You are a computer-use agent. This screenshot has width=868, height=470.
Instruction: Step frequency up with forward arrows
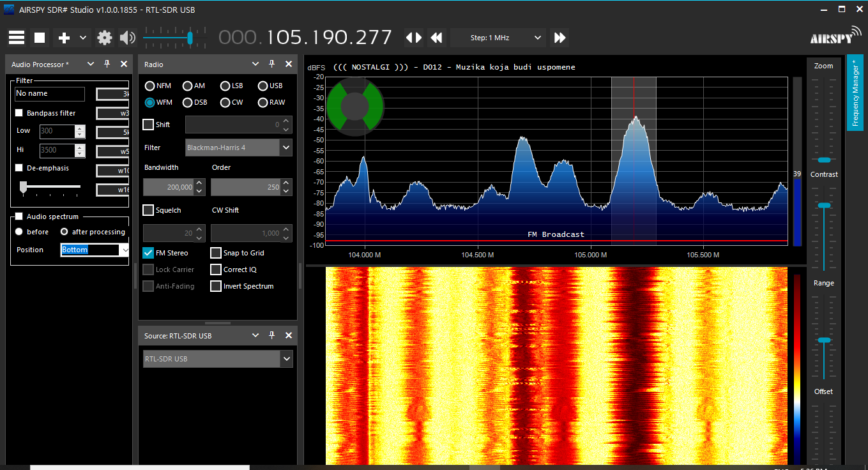coord(560,38)
